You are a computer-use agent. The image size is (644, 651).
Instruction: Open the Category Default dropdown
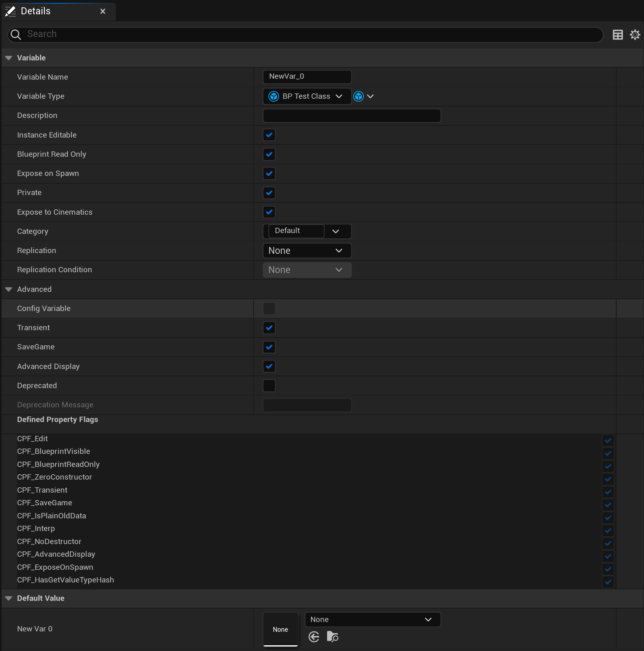pos(336,231)
